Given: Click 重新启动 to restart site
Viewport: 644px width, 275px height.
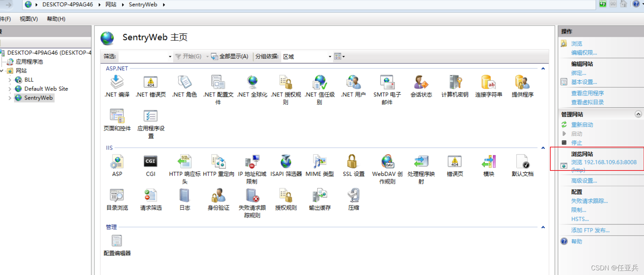Looking at the screenshot, I should pyautogui.click(x=582, y=125).
